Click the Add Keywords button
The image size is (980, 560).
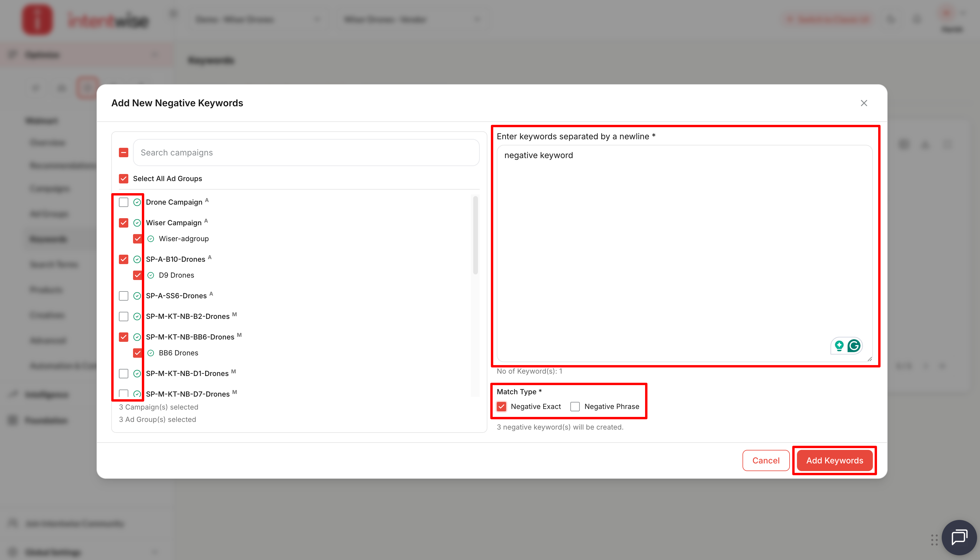pos(834,460)
